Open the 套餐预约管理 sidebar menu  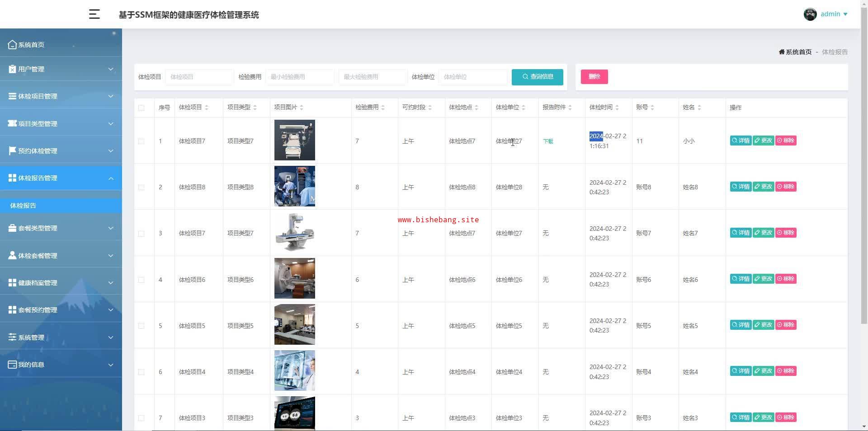point(61,310)
